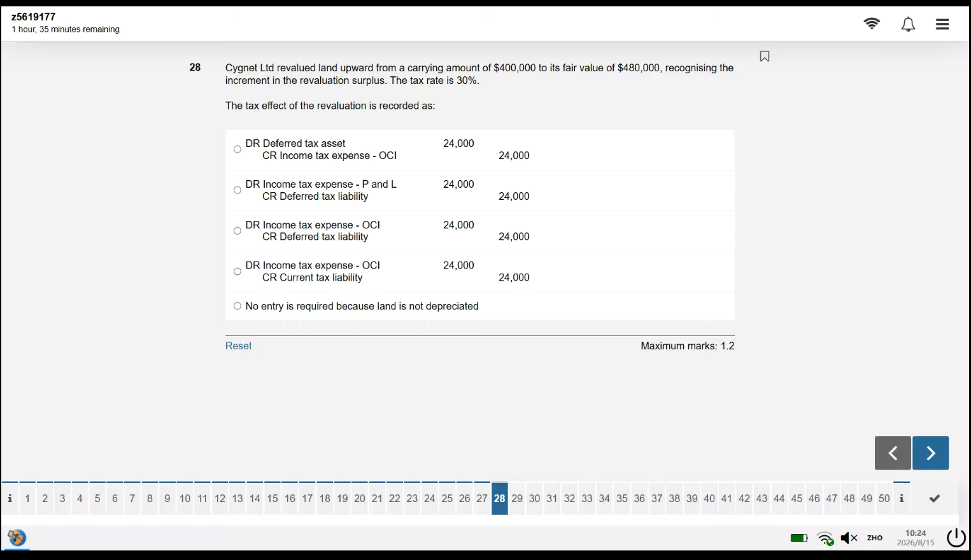The height and width of the screenshot is (560, 971).
Task: Jump to question 29 in navigator
Action: [517, 498]
